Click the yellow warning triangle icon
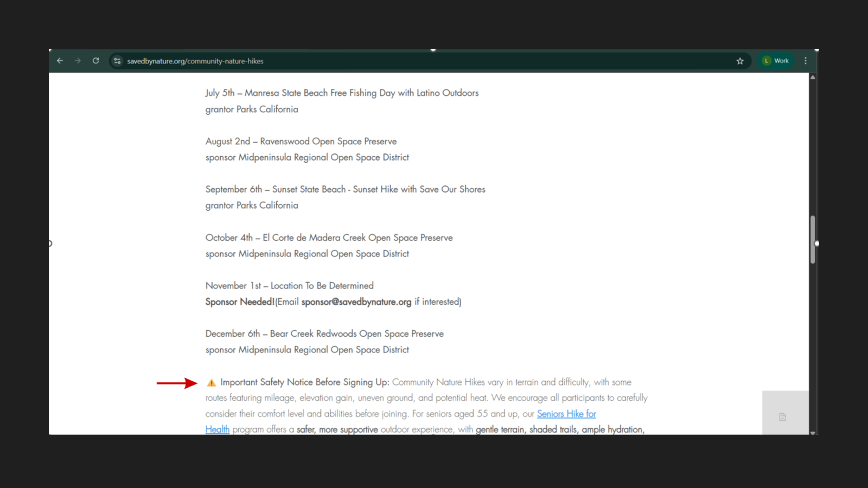 click(211, 383)
